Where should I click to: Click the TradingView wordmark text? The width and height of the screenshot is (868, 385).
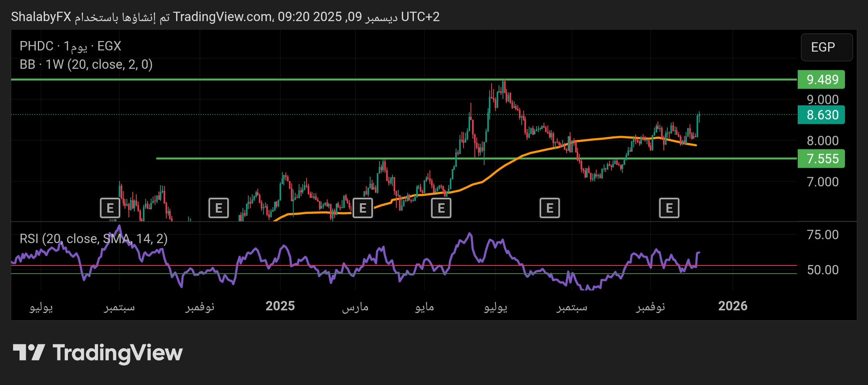click(118, 353)
